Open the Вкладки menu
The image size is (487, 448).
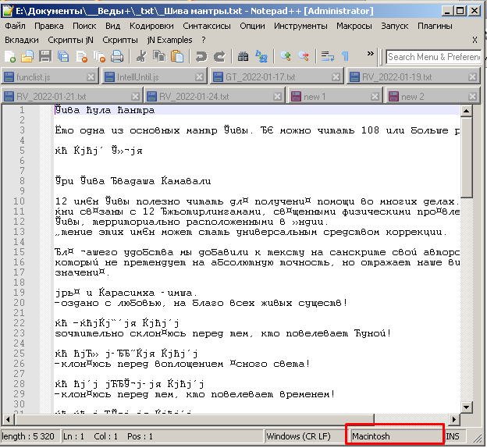pyautogui.click(x=22, y=40)
